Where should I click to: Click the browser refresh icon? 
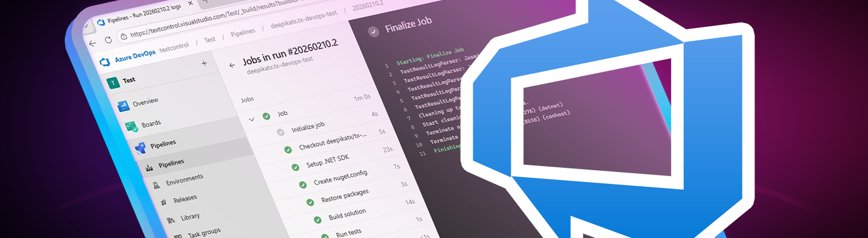[x=108, y=40]
